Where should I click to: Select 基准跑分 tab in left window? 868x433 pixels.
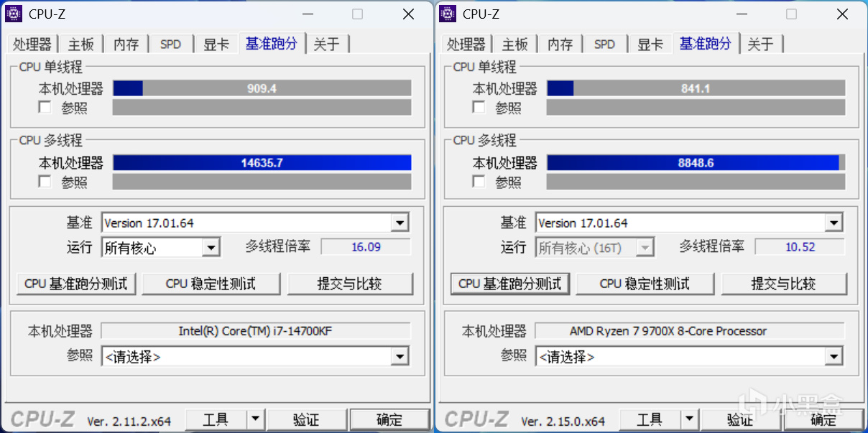[x=272, y=43]
